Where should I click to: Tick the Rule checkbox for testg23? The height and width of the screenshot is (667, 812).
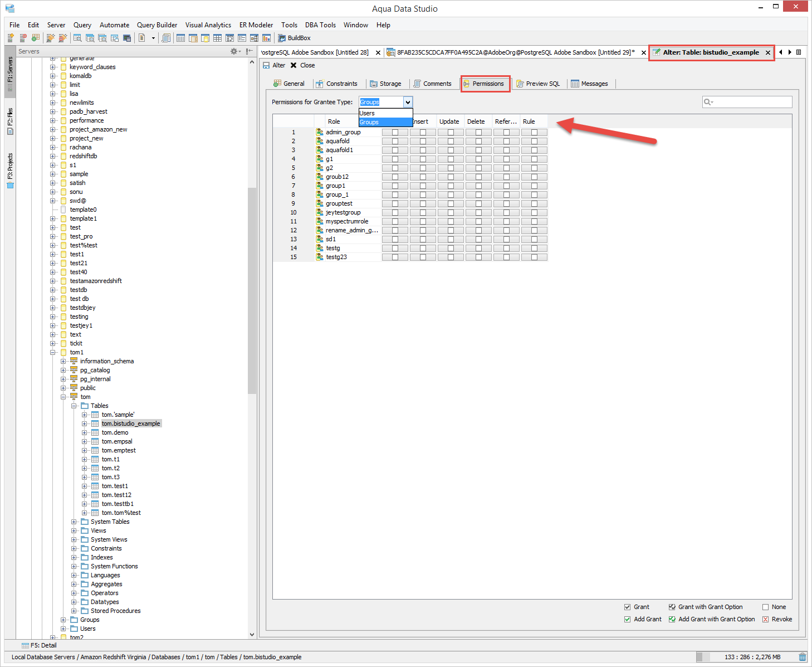coord(534,257)
